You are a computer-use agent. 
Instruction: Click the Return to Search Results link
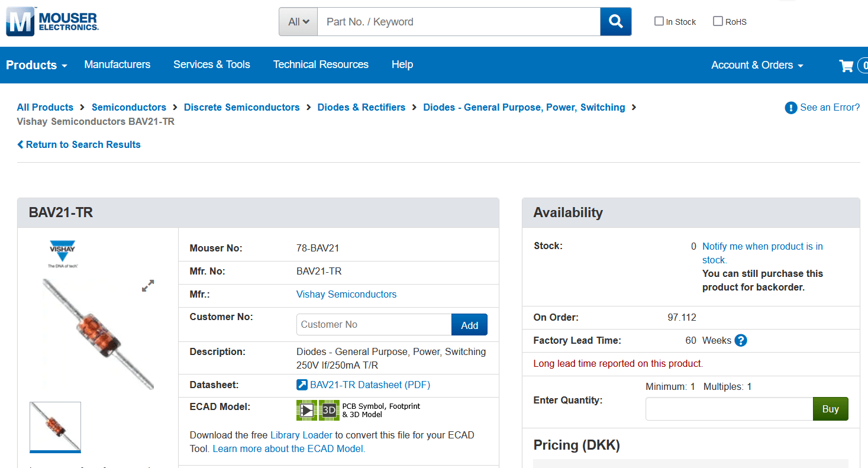click(83, 144)
